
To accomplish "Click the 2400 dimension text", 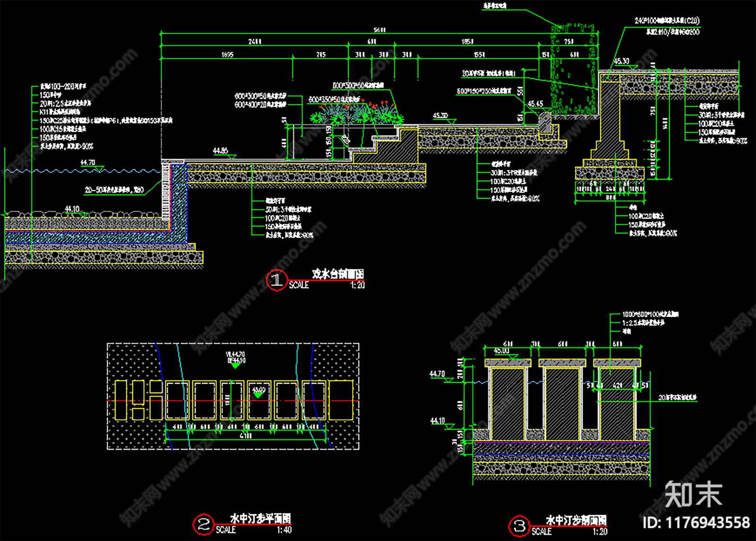I will pos(255,42).
